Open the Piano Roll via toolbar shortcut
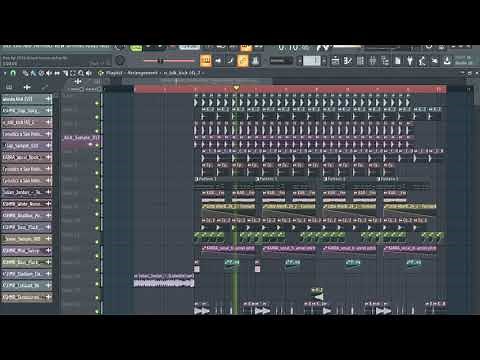The image size is (480, 360). [x=348, y=61]
